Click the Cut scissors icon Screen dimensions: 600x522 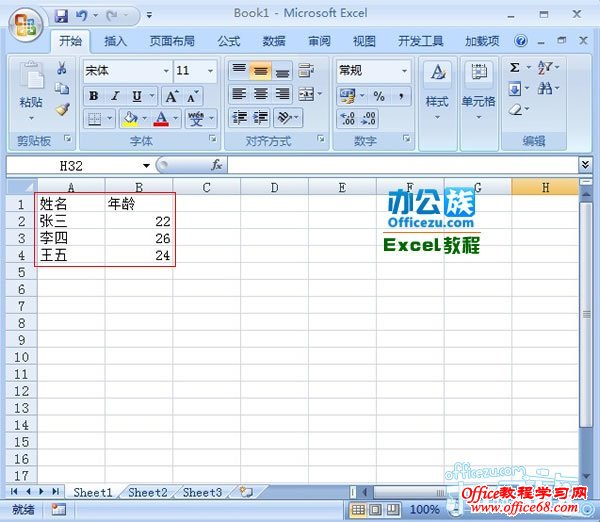[62, 68]
